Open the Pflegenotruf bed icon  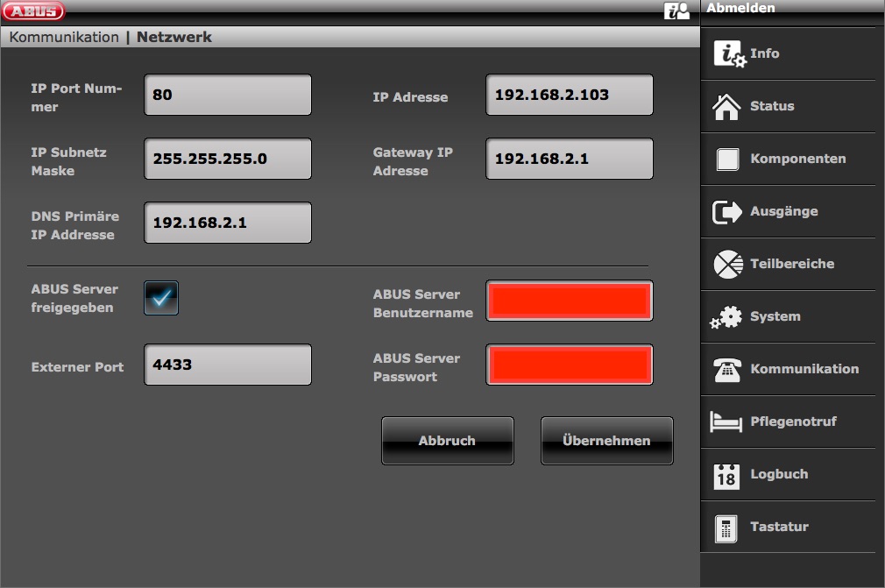(x=726, y=422)
